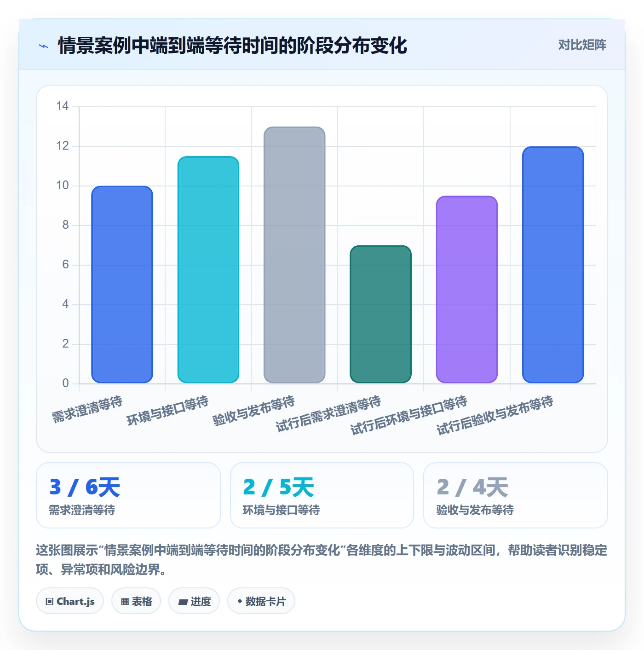The height and width of the screenshot is (650, 644).
Task: Click the lightning icon beside the title
Action: [44, 46]
